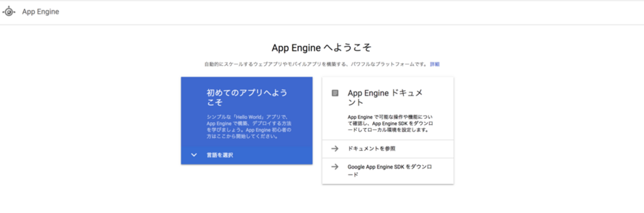Viewport: 644px width, 213px height.
Task: Click the empty area of the top header bar
Action: [347, 12]
